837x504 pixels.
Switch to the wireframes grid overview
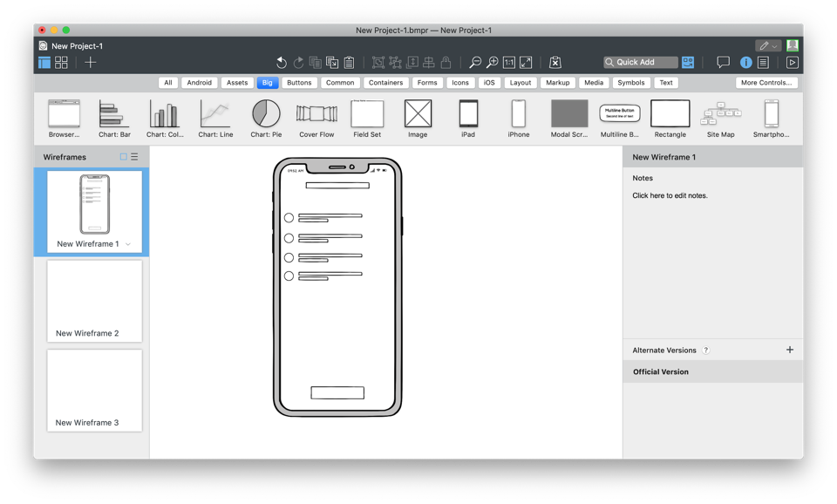point(61,63)
